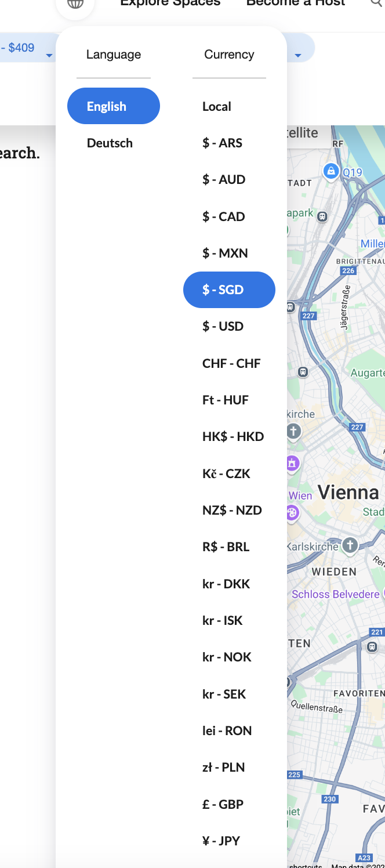Screen dimensions: 385x868
Task: Select € - GBP... choose £ - GBP currency
Action: point(223,804)
